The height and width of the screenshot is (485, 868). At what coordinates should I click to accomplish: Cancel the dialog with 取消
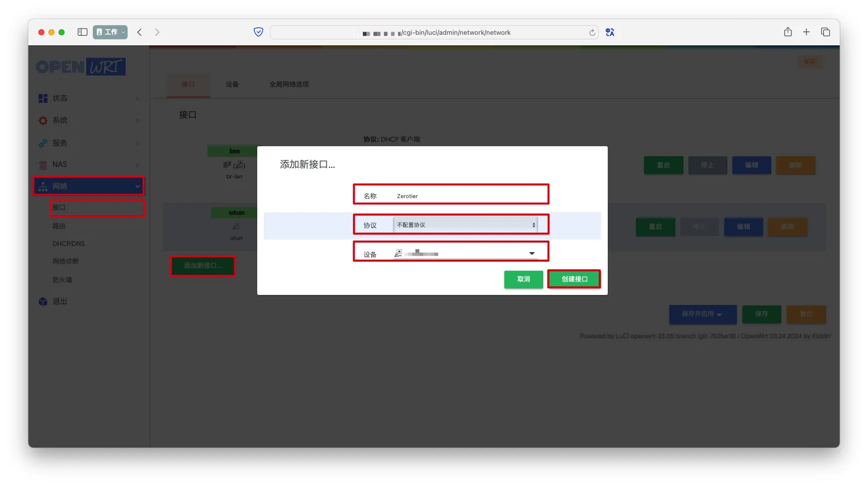524,279
